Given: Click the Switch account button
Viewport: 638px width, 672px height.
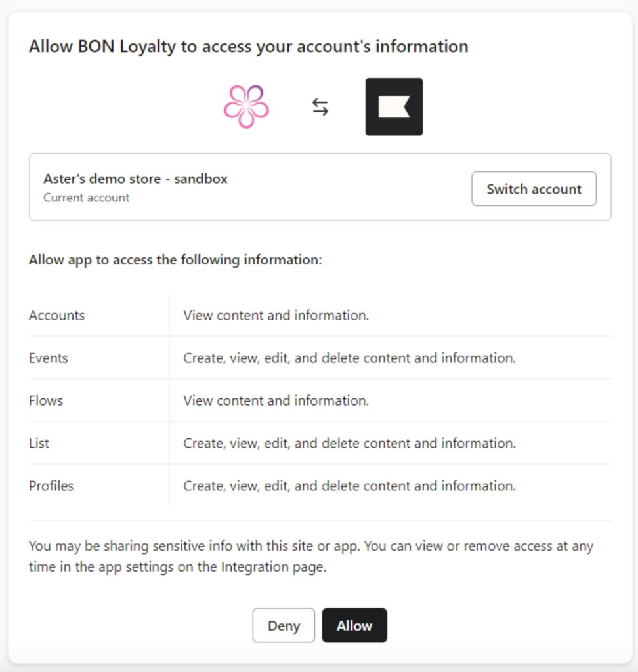Looking at the screenshot, I should (534, 189).
